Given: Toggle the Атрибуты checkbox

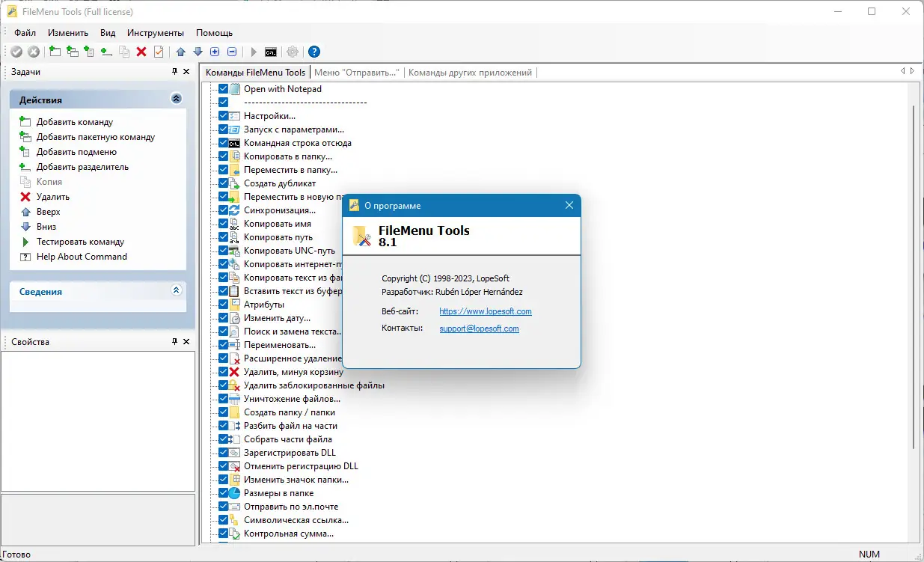Looking at the screenshot, I should pos(223,305).
